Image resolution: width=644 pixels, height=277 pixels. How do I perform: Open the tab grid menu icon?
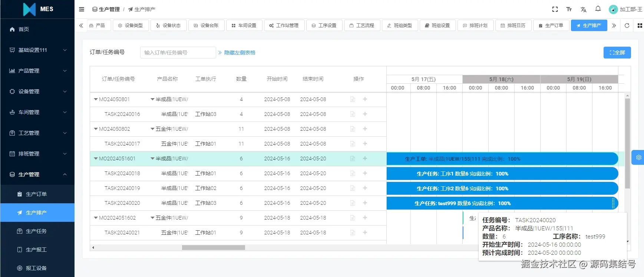pyautogui.click(x=640, y=26)
